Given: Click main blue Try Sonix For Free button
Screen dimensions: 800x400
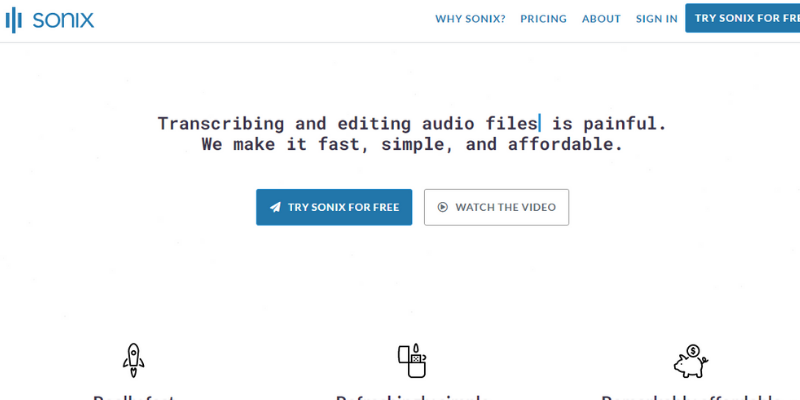Looking at the screenshot, I should (x=334, y=207).
